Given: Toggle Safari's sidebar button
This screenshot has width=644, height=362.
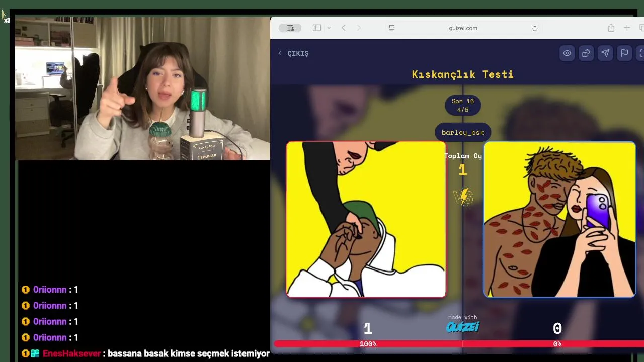Looking at the screenshot, I should pyautogui.click(x=317, y=28).
